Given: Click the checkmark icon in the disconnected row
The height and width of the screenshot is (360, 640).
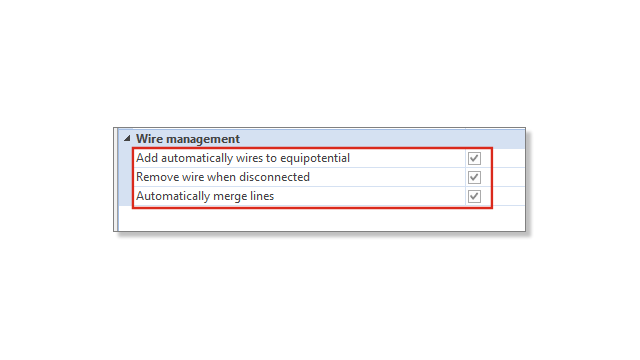Looking at the screenshot, I should [x=474, y=177].
